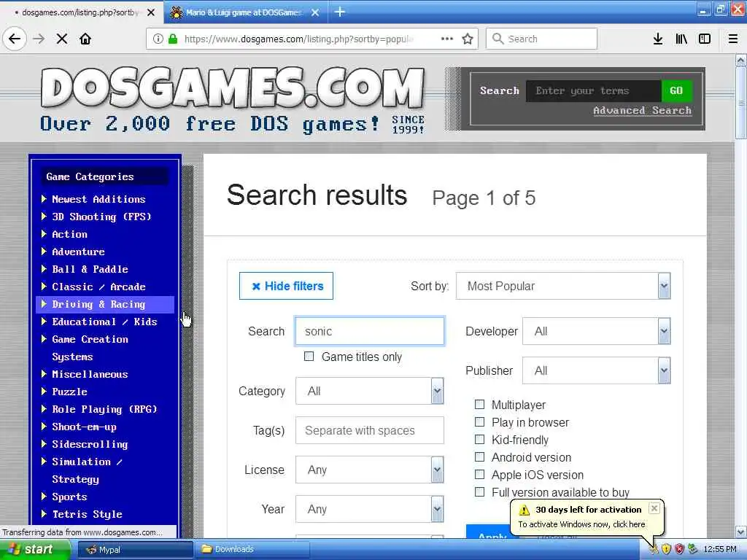747x560 pixels.
Task: Click the Hide filters button
Action: 286,286
